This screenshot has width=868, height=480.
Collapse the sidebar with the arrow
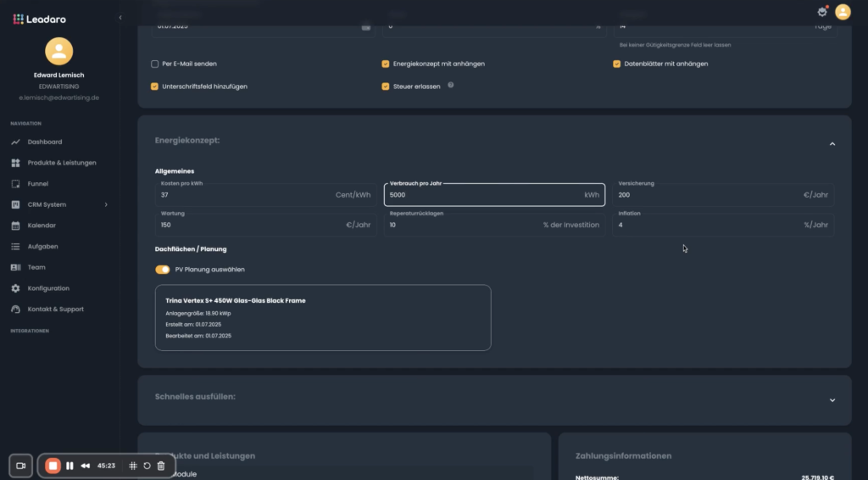click(x=120, y=18)
